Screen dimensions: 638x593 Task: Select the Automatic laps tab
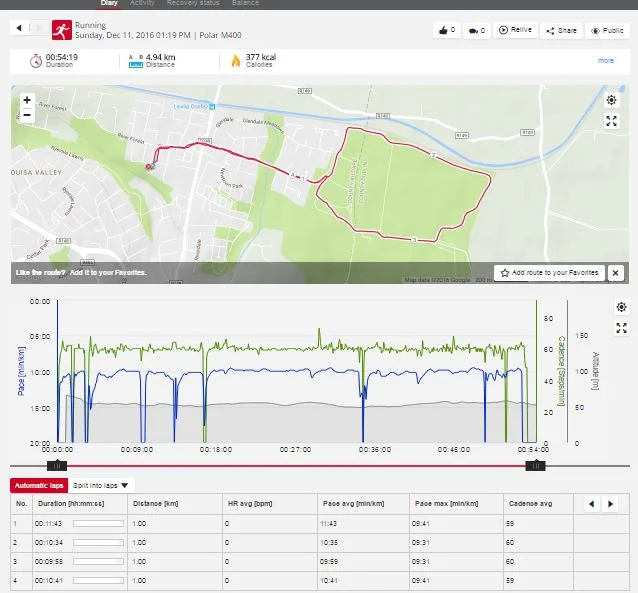point(39,486)
